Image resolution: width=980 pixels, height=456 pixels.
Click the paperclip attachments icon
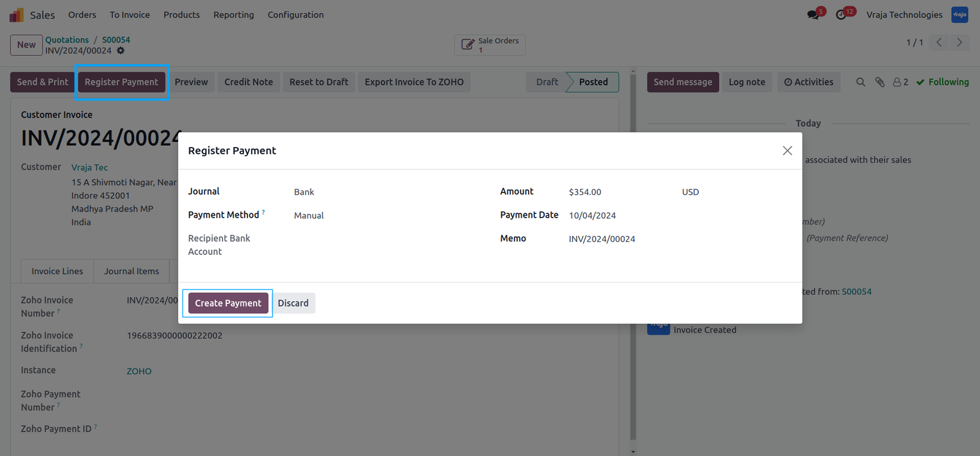(x=880, y=82)
